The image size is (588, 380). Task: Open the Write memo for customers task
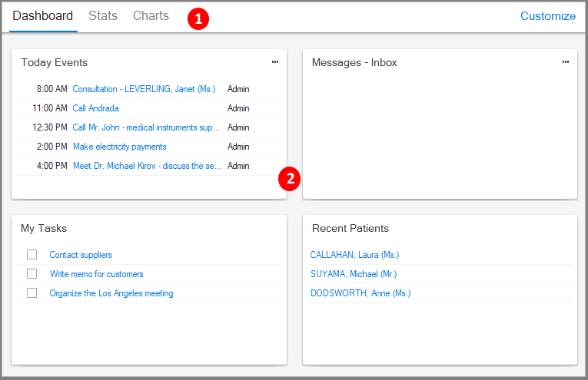click(x=96, y=274)
